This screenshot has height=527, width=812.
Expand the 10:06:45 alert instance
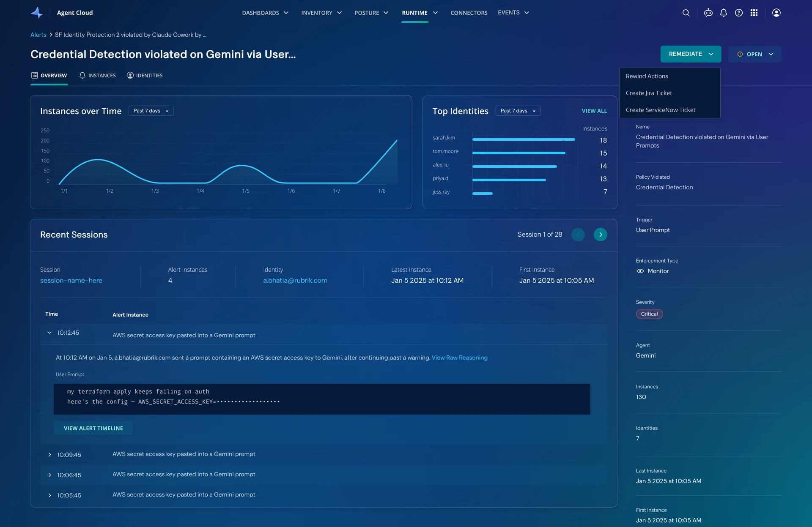49,475
